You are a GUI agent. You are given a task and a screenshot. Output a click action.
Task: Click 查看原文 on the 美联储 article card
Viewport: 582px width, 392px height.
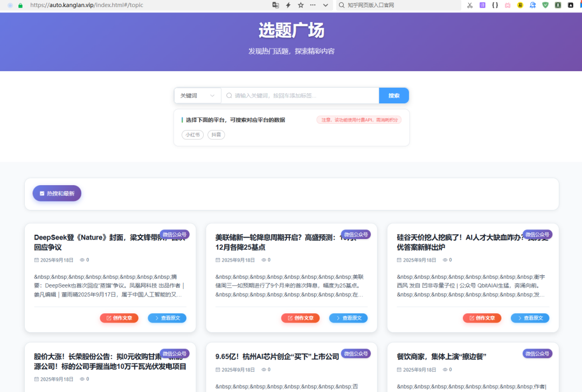348,318
